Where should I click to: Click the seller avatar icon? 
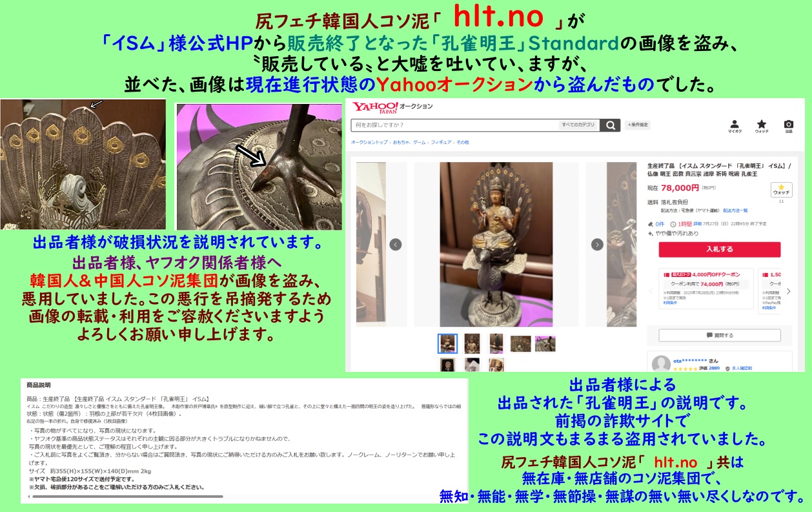pos(661,364)
